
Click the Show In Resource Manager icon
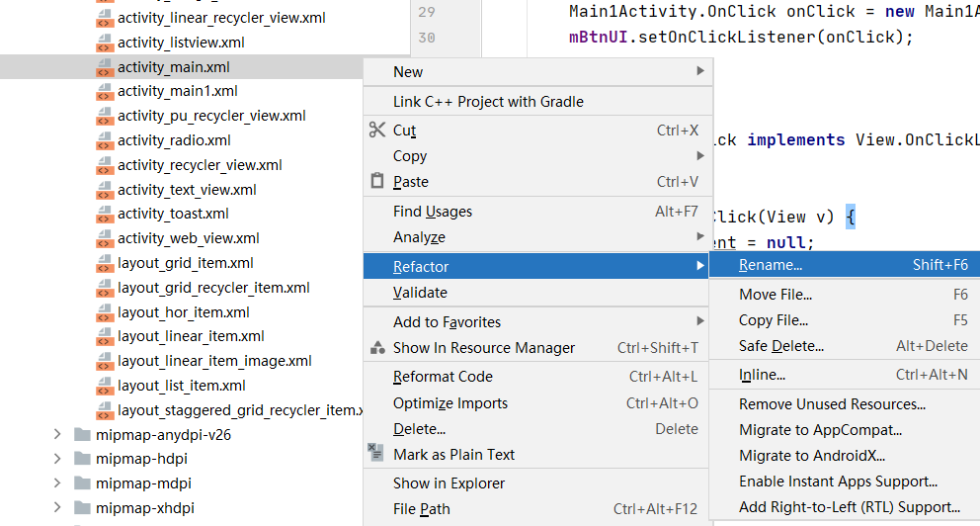(x=376, y=348)
